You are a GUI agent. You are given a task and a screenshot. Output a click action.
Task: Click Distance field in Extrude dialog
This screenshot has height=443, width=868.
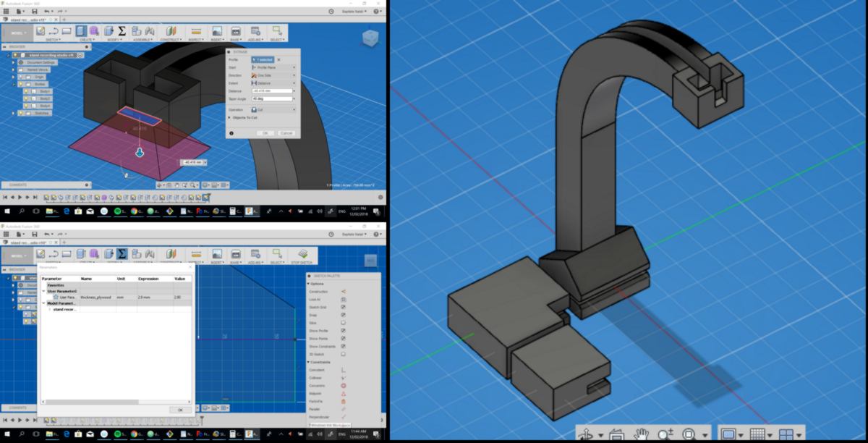tap(272, 91)
